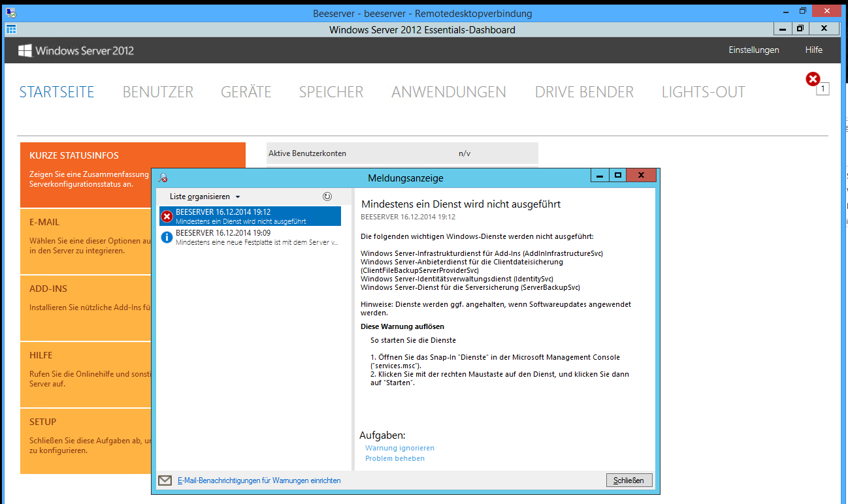
Task: Restore down the Essentials-Dashboard window
Action: pos(800,29)
